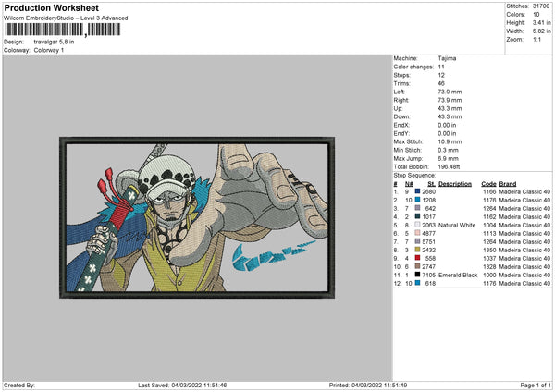This screenshot has width=555, height=392.
Task: Click the 'Code' column header
Action: click(488, 184)
